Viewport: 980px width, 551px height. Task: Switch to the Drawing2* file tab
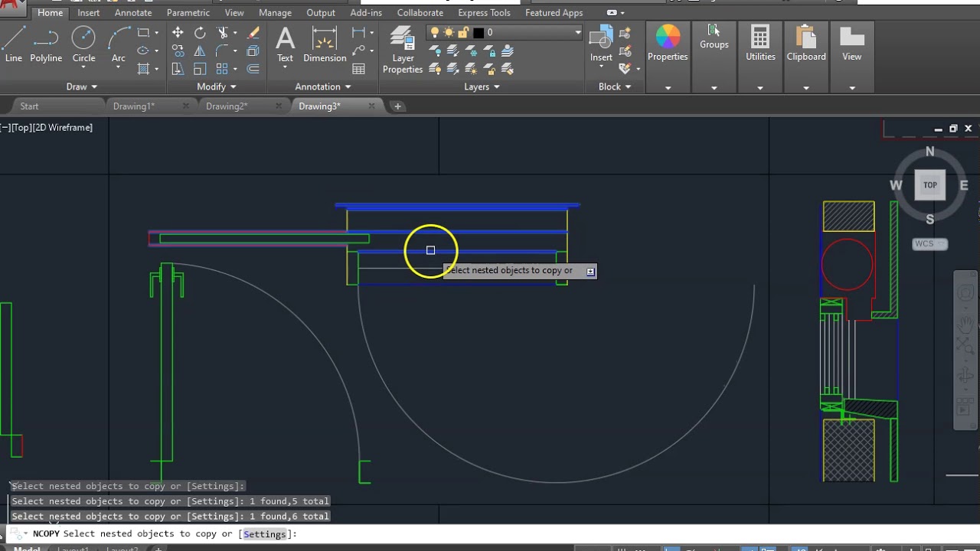pyautogui.click(x=227, y=106)
